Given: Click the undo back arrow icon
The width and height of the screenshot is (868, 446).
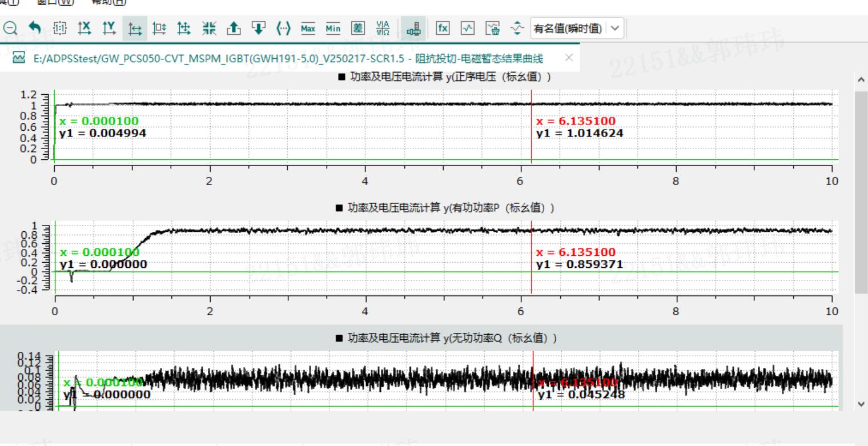Looking at the screenshot, I should 35,28.
